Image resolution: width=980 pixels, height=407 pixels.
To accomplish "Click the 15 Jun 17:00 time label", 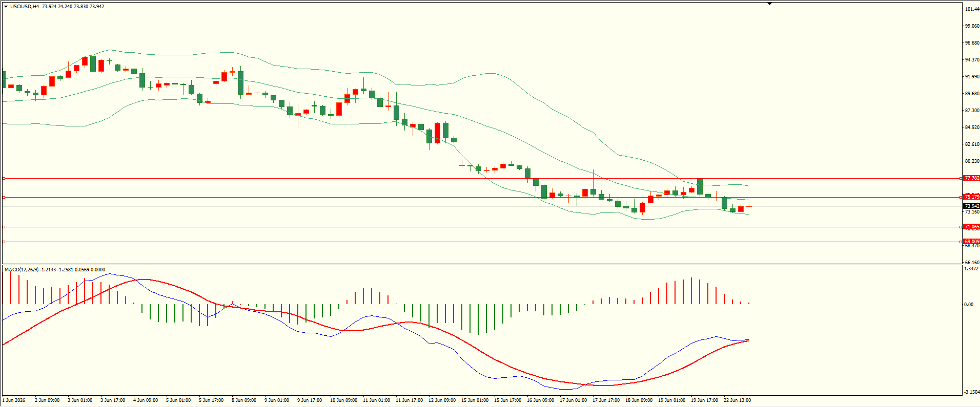I will [507, 400].
